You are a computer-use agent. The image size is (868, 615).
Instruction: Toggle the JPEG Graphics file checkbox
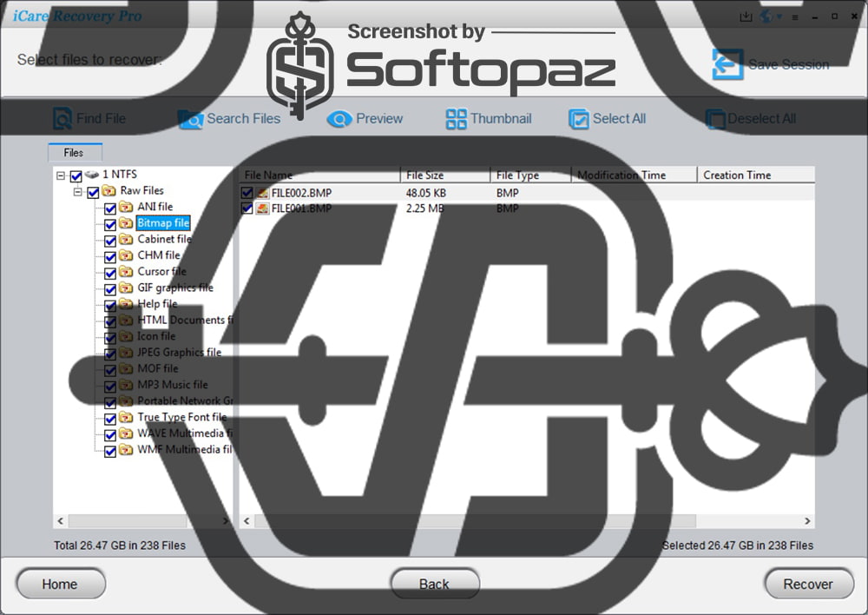pyautogui.click(x=110, y=354)
